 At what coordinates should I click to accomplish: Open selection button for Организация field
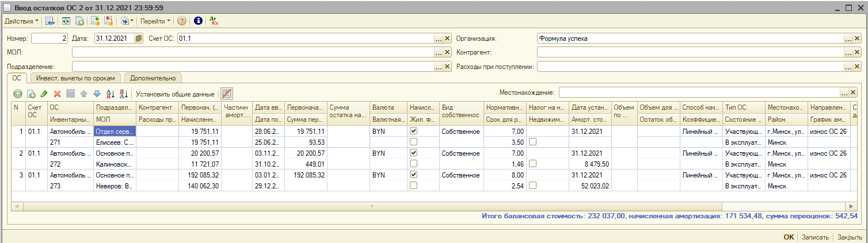[848, 38]
